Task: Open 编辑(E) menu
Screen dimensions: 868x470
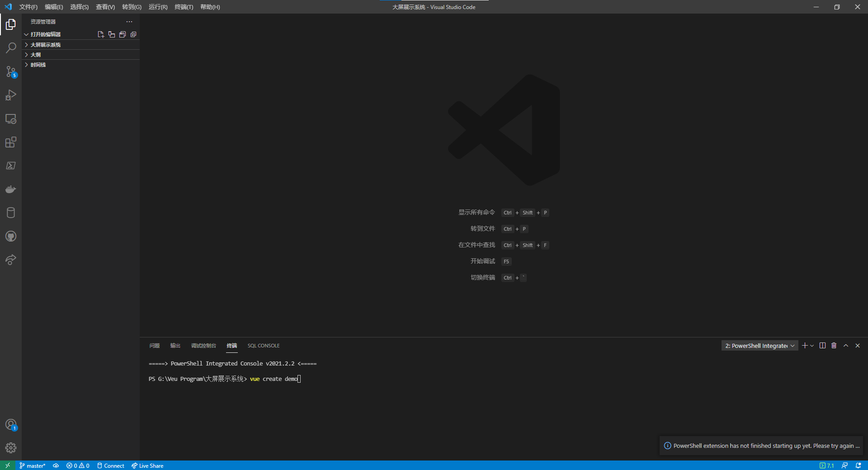Action: (54, 7)
